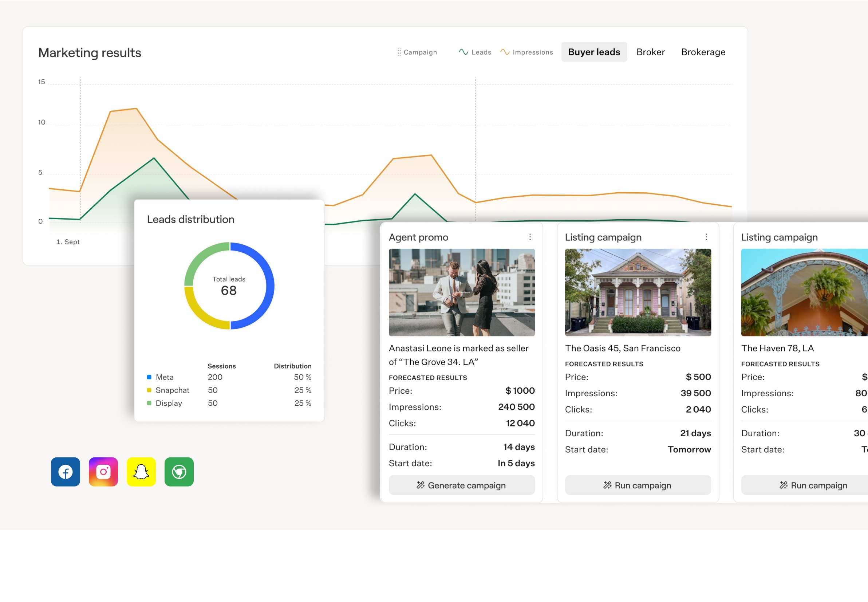Select the Brokerage tab
Screen dimensions: 868x602
click(703, 52)
